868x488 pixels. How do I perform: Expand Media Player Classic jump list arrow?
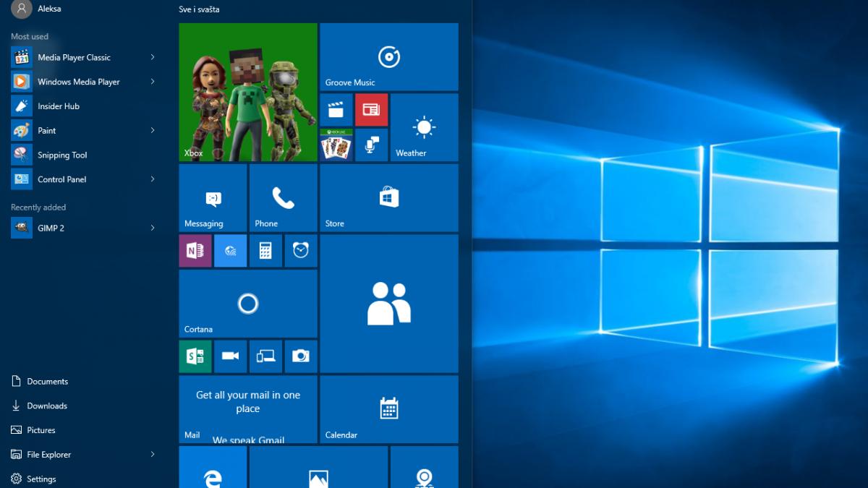pos(153,57)
